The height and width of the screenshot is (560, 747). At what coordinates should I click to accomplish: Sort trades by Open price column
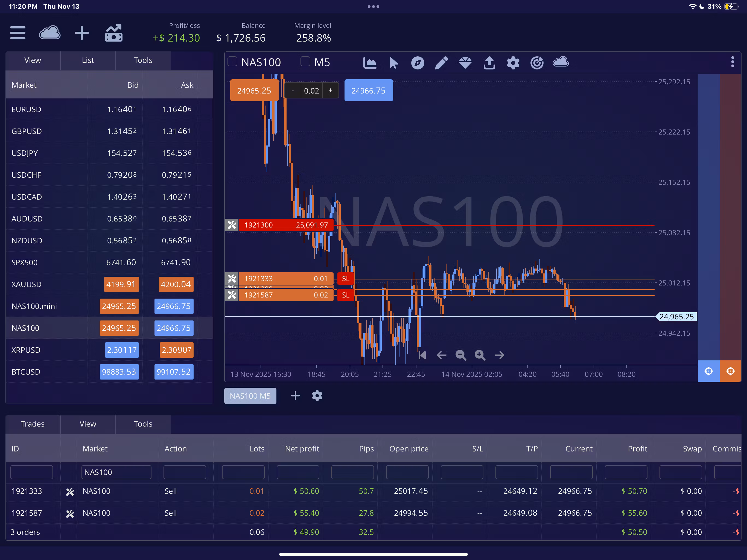[x=408, y=448]
